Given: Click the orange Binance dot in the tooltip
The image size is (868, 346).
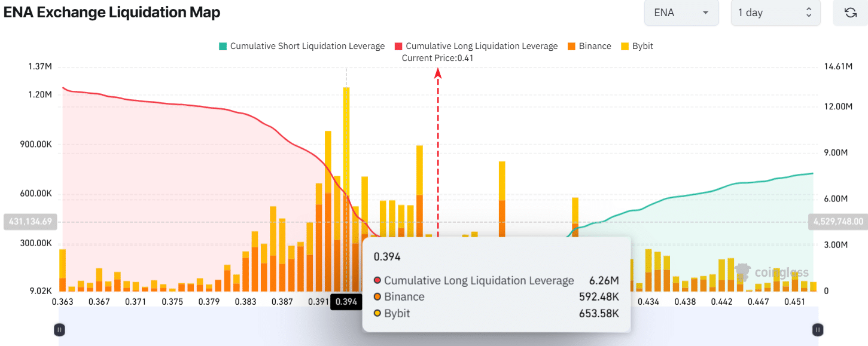Looking at the screenshot, I should click(x=377, y=297).
